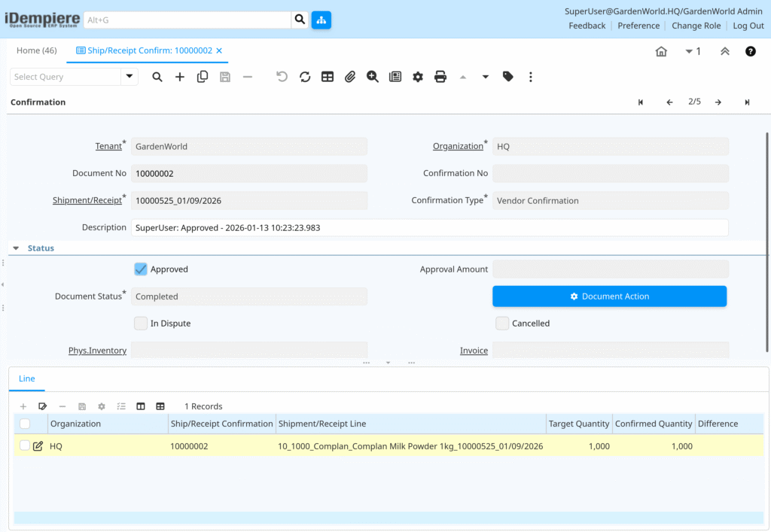Image resolution: width=771 pixels, height=532 pixels.
Task: Select the checkbox on the HQ line row
Action: (23, 445)
